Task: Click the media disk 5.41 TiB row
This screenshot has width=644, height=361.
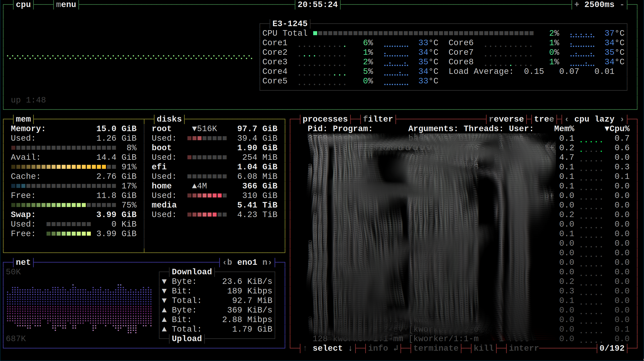Action: pyautogui.click(x=215, y=205)
